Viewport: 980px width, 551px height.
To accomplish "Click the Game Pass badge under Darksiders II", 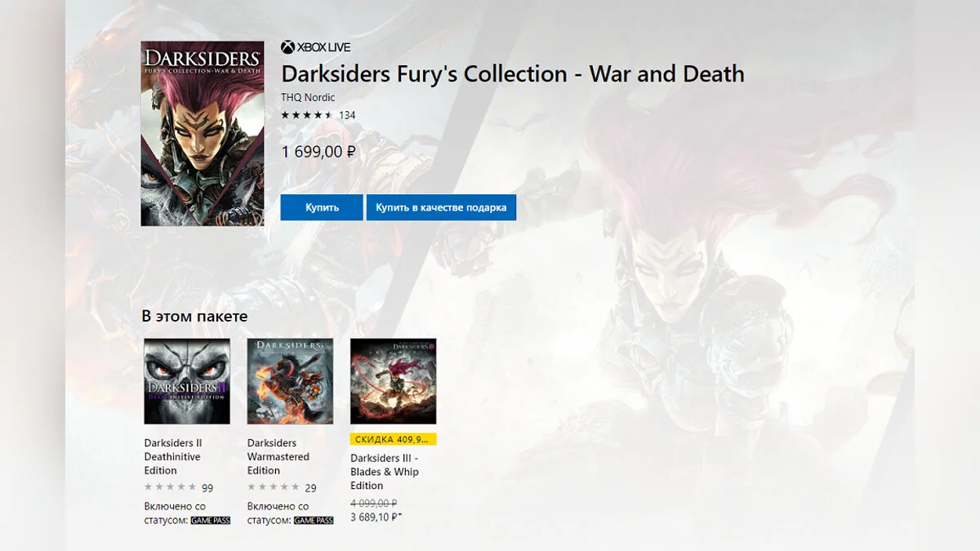I will pos(211,521).
